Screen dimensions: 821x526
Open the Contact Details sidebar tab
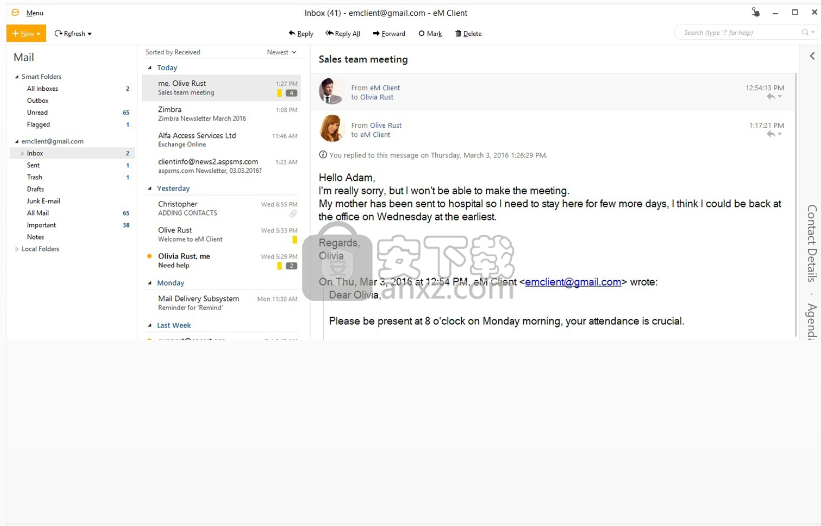point(812,243)
